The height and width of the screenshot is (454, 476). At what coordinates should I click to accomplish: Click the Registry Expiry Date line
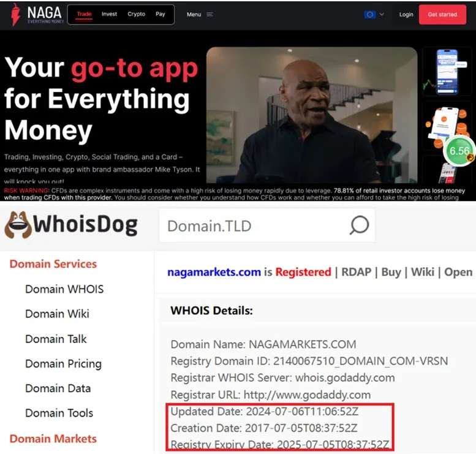pos(279,445)
